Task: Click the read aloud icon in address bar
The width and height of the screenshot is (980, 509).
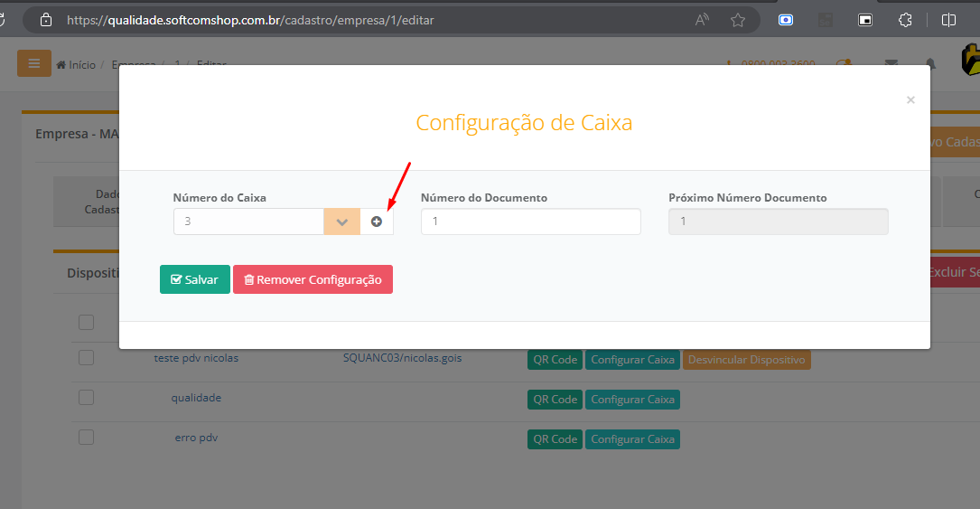Action: tap(702, 20)
